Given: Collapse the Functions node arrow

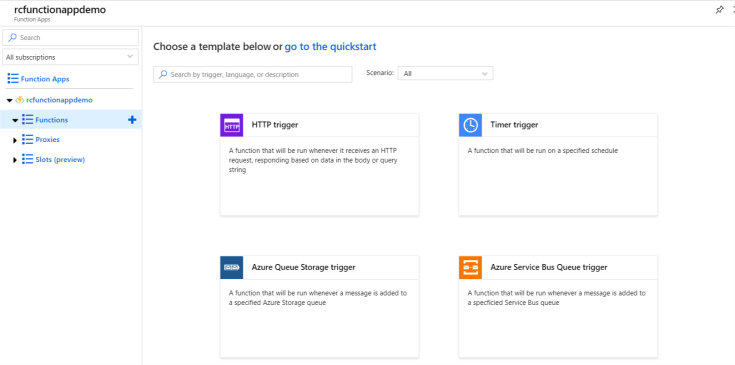Looking at the screenshot, I should pyautogui.click(x=15, y=120).
